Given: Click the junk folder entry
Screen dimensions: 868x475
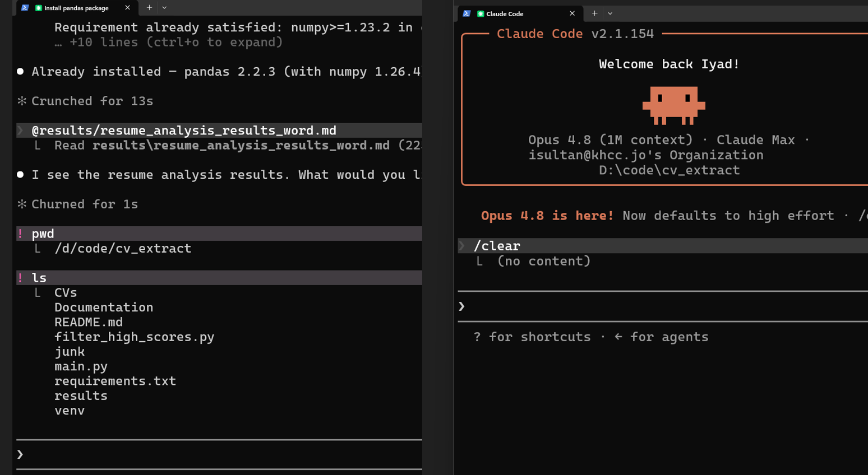Looking at the screenshot, I should click(x=70, y=352).
